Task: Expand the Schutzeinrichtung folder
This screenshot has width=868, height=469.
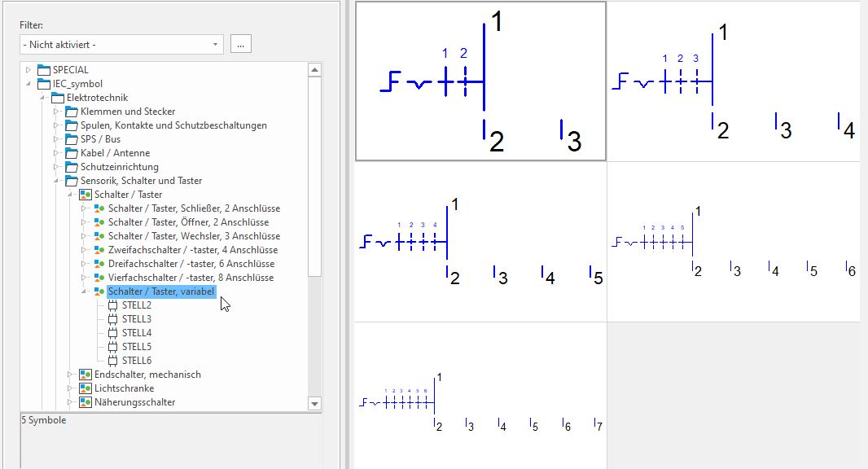Action: pos(56,167)
